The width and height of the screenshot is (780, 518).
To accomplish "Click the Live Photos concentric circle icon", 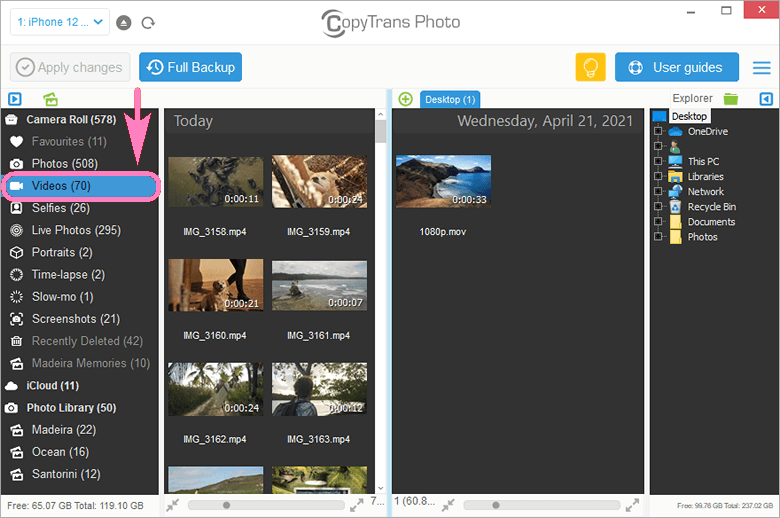I will [x=16, y=230].
